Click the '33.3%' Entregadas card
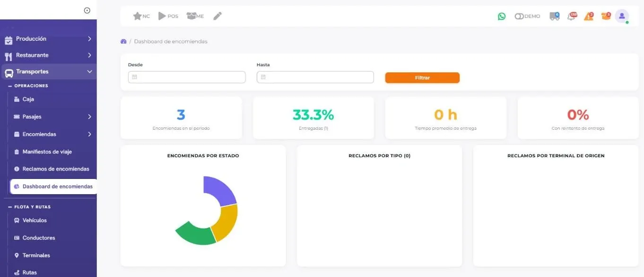The width and height of the screenshot is (644, 277). tap(313, 118)
